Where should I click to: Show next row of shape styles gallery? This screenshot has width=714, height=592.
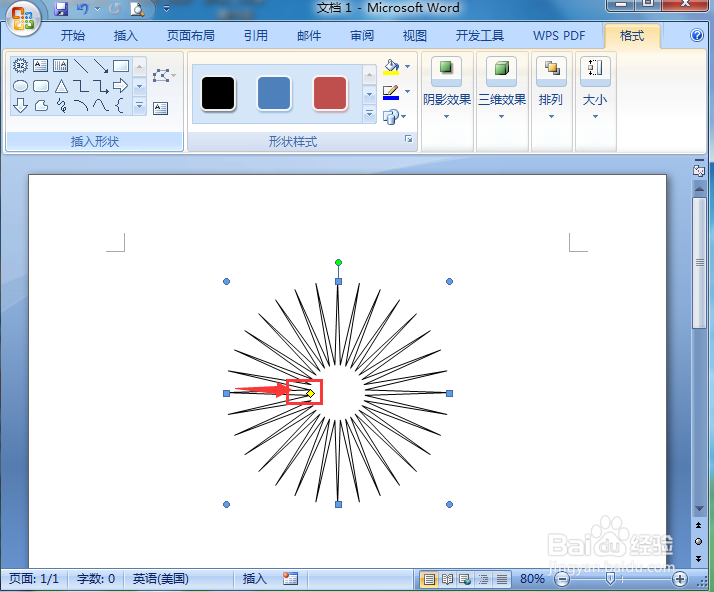(369, 94)
